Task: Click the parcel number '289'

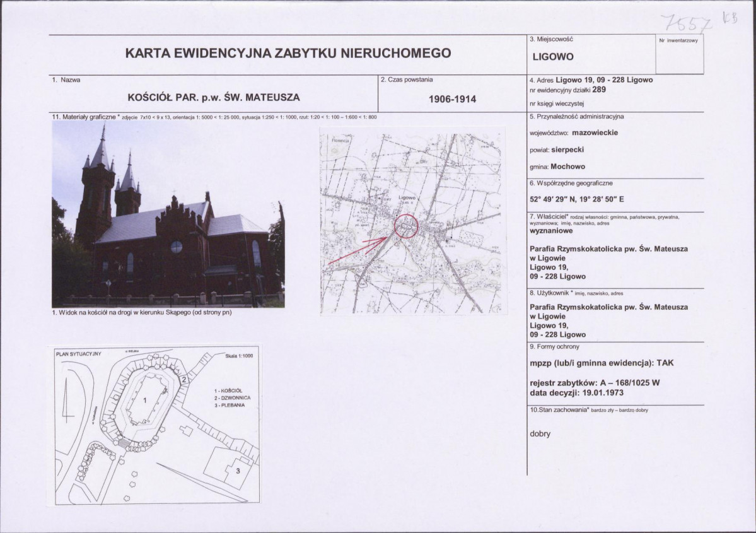Action: tap(599, 90)
